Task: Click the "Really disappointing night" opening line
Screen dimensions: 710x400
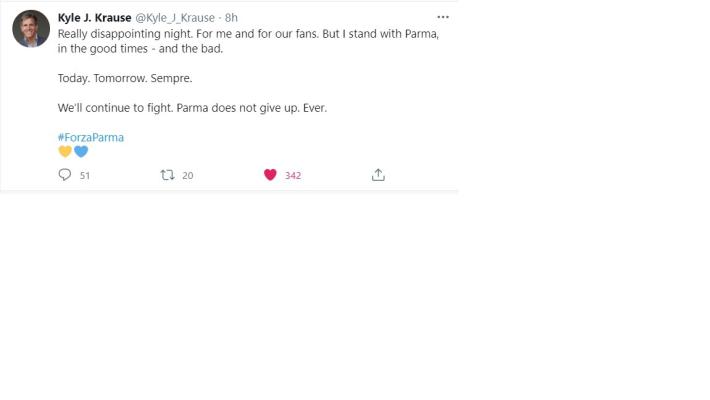Action: [x=120, y=33]
